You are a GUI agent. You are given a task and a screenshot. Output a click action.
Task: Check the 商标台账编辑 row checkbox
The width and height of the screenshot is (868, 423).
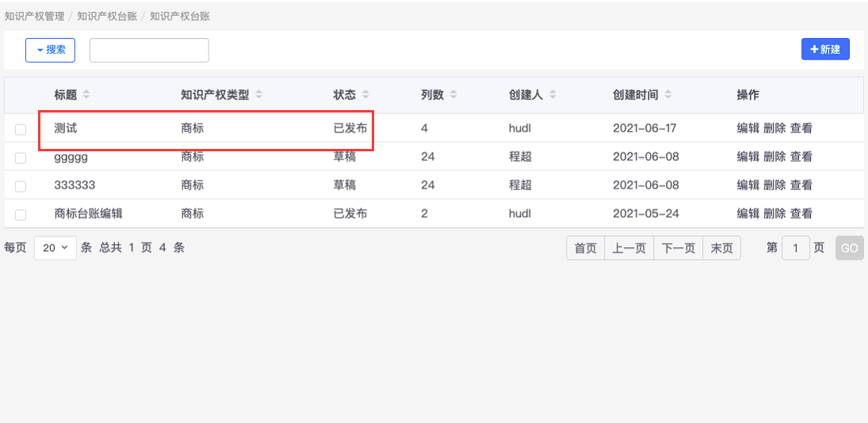click(x=21, y=215)
